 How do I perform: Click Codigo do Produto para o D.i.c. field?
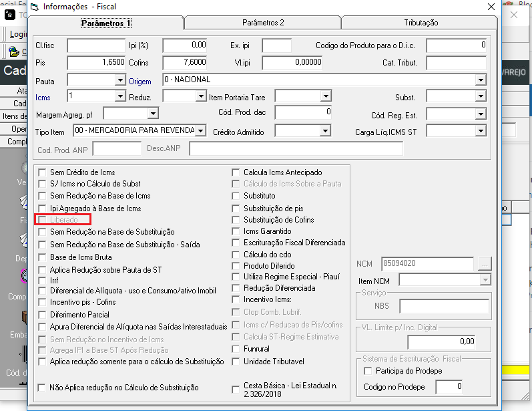(x=457, y=45)
